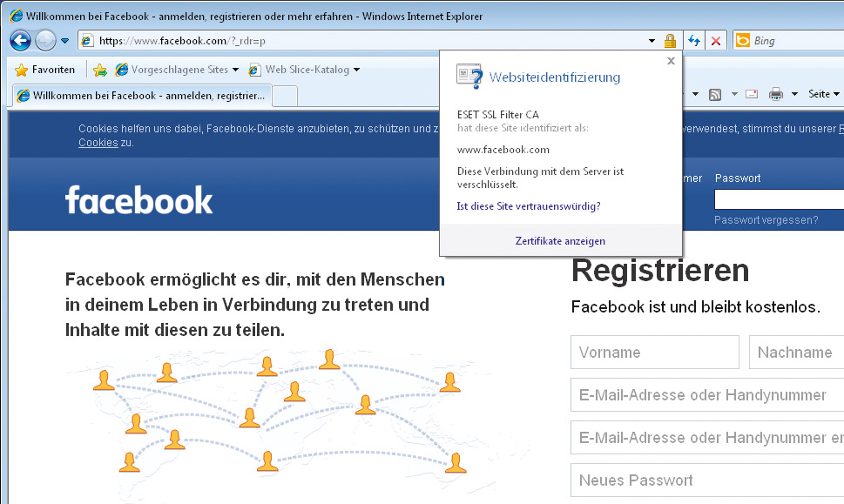Click the www.facebook.com text in popup
Viewport: 844px width, 504px height.
click(503, 150)
